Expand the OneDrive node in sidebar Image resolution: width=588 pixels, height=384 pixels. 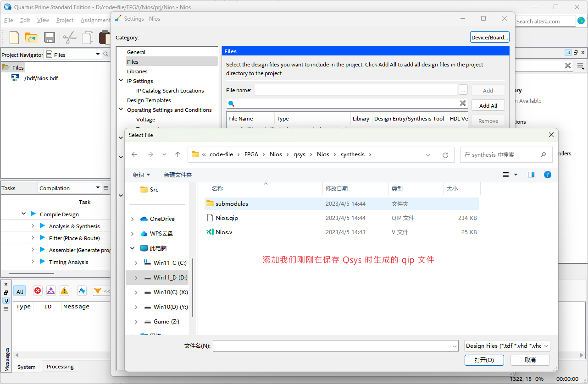click(x=133, y=219)
